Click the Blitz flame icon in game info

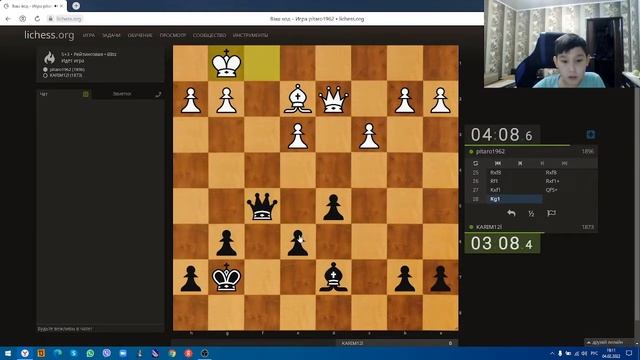pos(49,58)
